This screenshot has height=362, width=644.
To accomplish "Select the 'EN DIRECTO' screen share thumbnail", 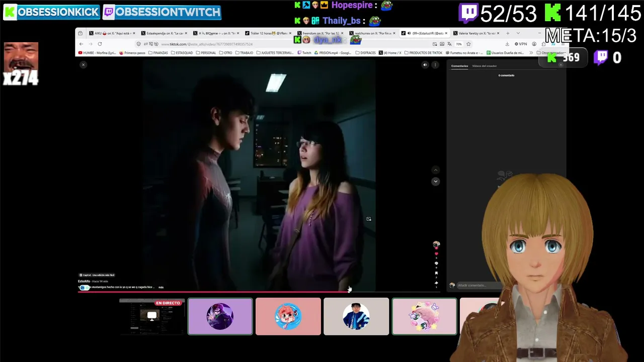I will point(152,316).
